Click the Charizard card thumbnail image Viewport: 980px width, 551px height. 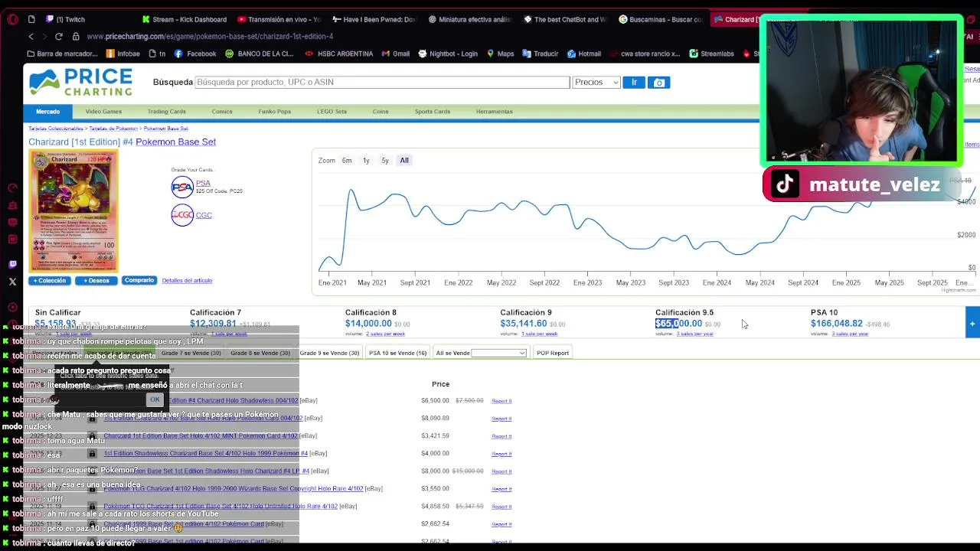point(73,211)
